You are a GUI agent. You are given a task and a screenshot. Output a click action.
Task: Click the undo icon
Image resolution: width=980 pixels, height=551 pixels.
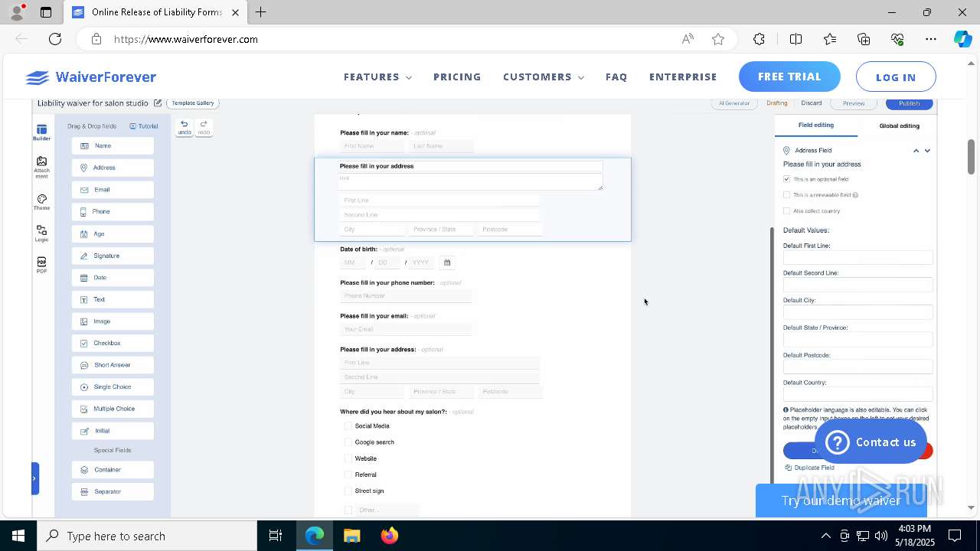point(184,127)
